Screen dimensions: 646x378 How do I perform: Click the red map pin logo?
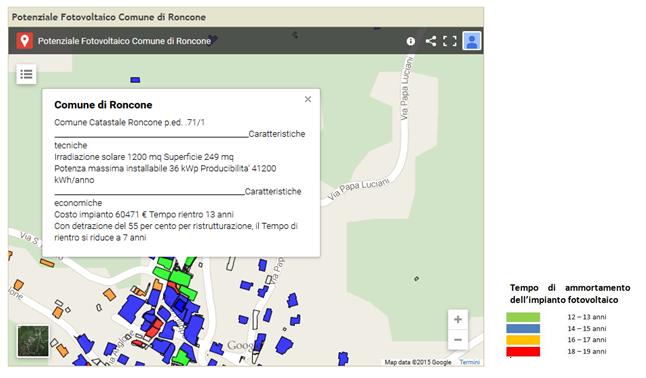coord(24,41)
